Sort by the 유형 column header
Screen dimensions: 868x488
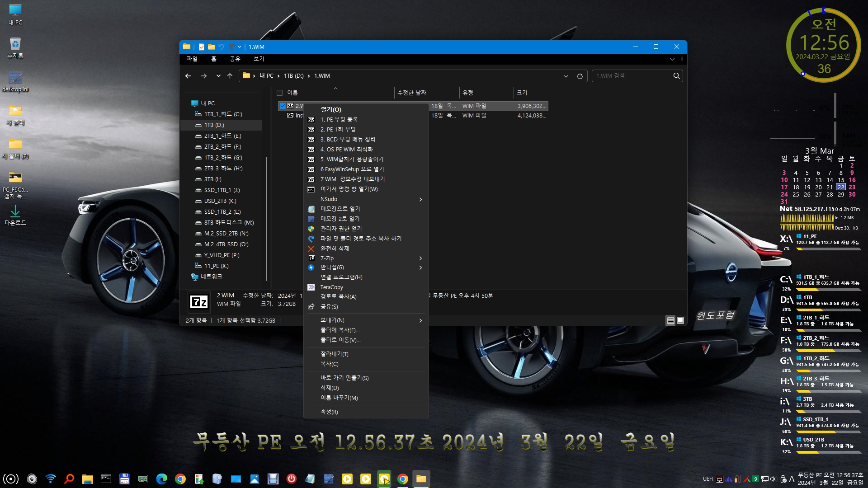tap(486, 93)
